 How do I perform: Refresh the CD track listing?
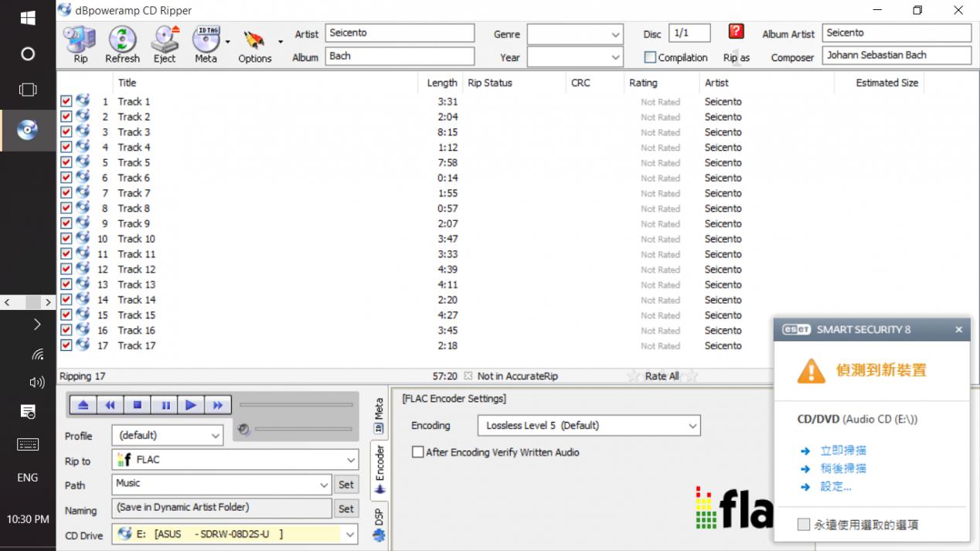122,43
